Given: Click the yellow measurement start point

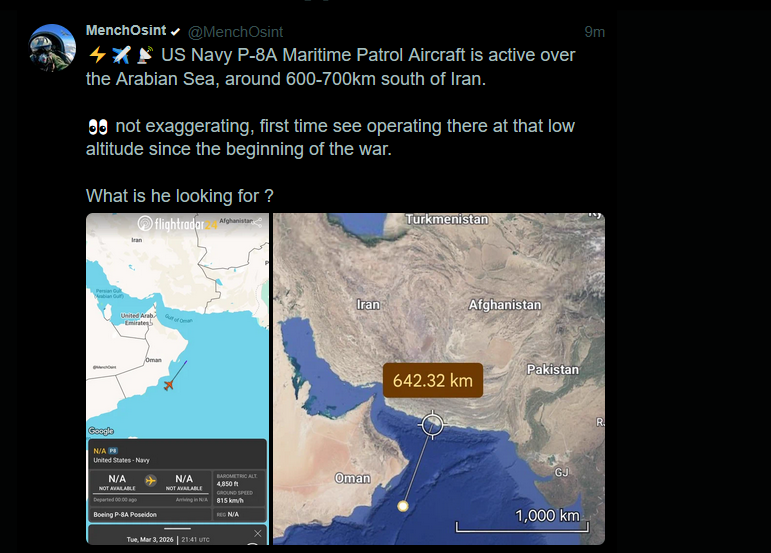Looking at the screenshot, I should click(x=403, y=506).
